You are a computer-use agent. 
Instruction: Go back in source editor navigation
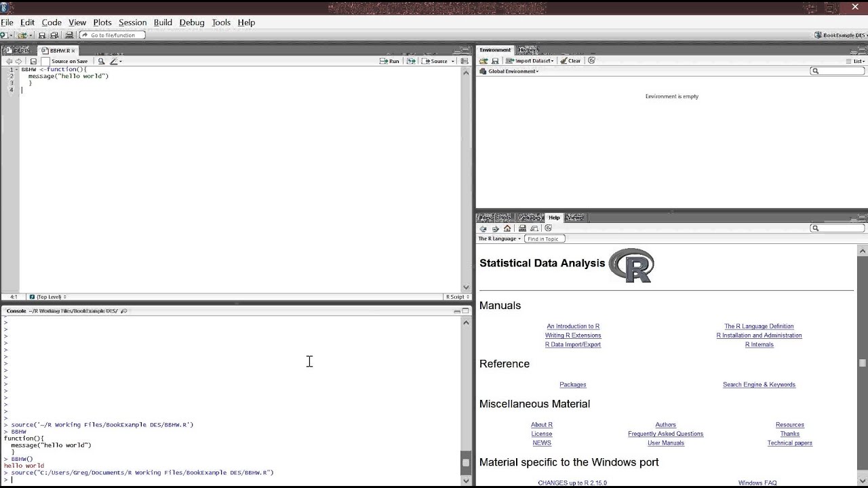pos(9,61)
